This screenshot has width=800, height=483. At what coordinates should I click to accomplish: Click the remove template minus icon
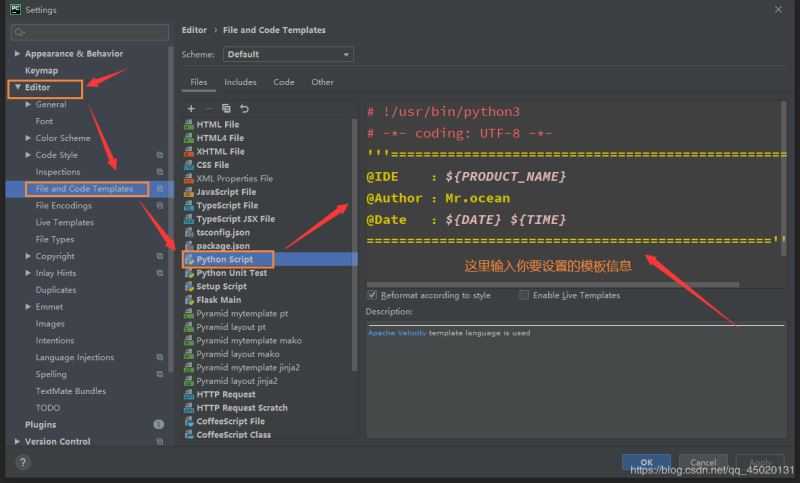208,109
